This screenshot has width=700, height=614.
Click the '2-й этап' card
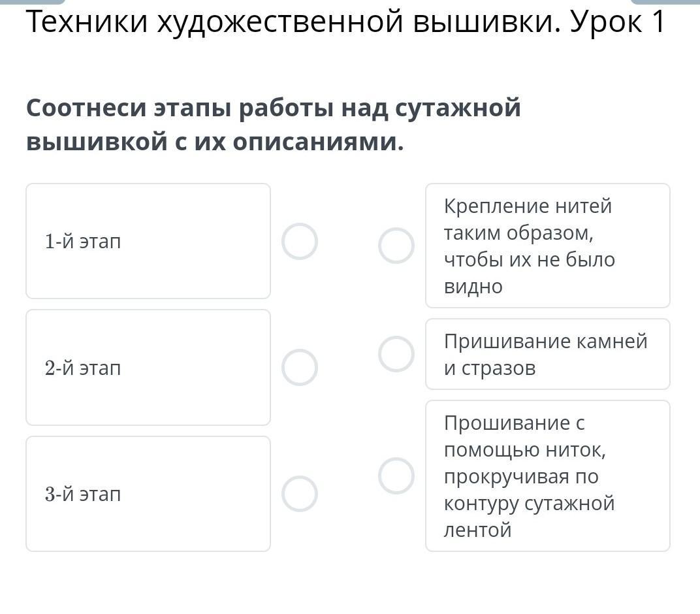coord(148,368)
